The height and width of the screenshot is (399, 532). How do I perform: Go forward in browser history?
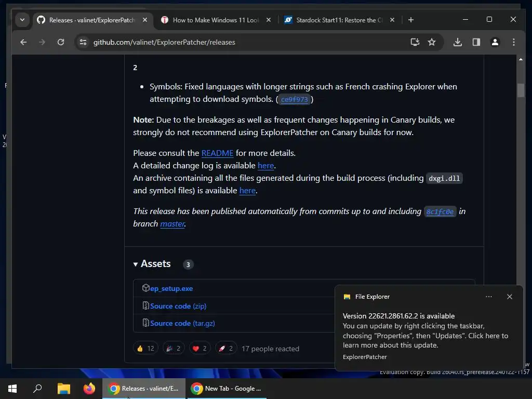(42, 42)
